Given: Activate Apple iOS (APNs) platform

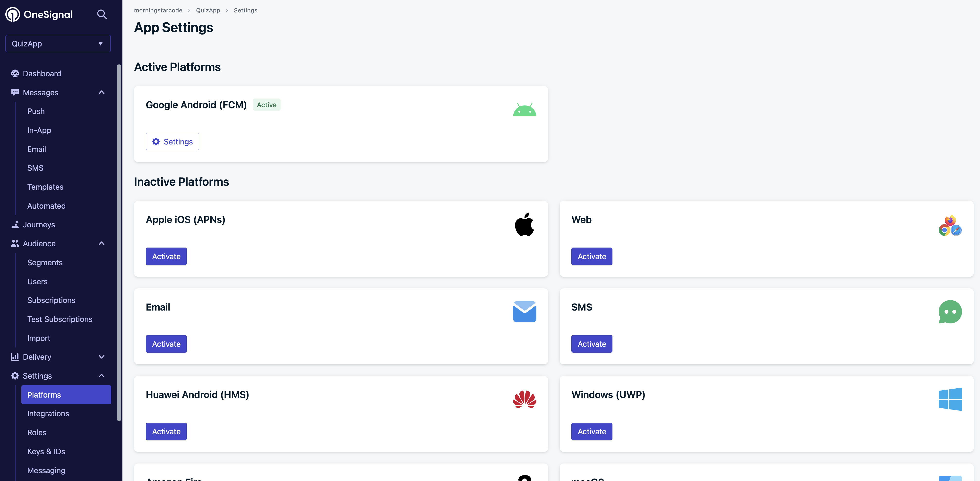Looking at the screenshot, I should 166,256.
